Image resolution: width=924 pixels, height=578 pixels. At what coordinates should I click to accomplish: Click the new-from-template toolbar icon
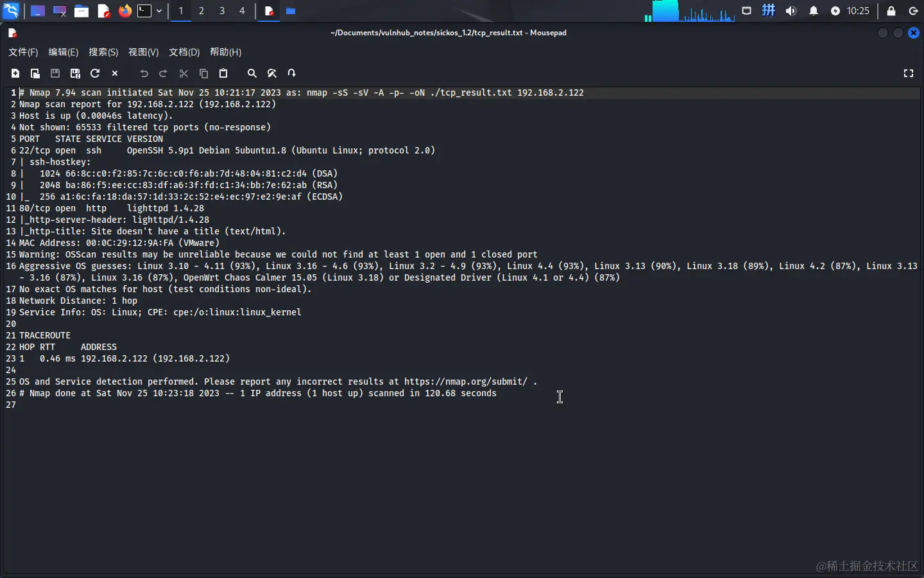[x=35, y=73]
